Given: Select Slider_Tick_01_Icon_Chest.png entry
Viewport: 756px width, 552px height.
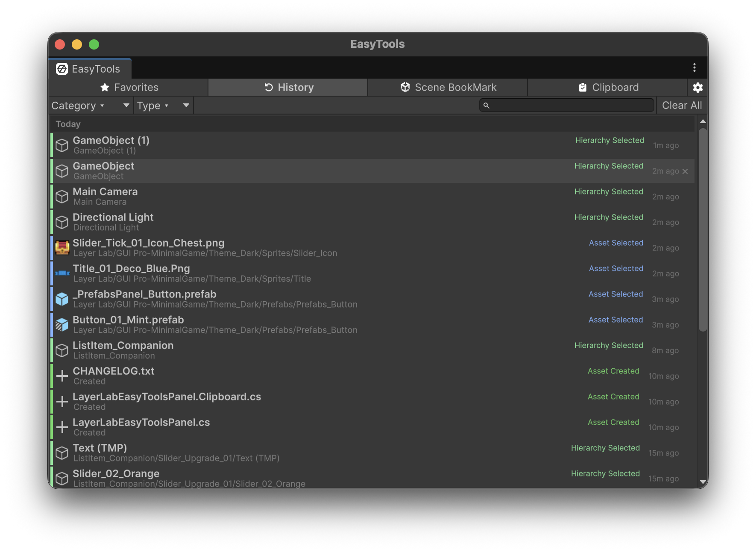Looking at the screenshot, I should pyautogui.click(x=372, y=248).
